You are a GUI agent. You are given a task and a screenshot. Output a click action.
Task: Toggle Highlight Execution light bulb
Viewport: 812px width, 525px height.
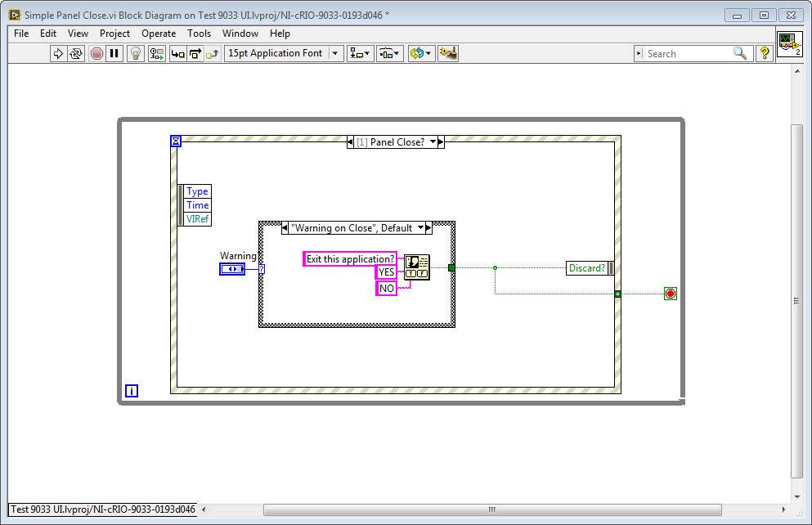coord(136,53)
